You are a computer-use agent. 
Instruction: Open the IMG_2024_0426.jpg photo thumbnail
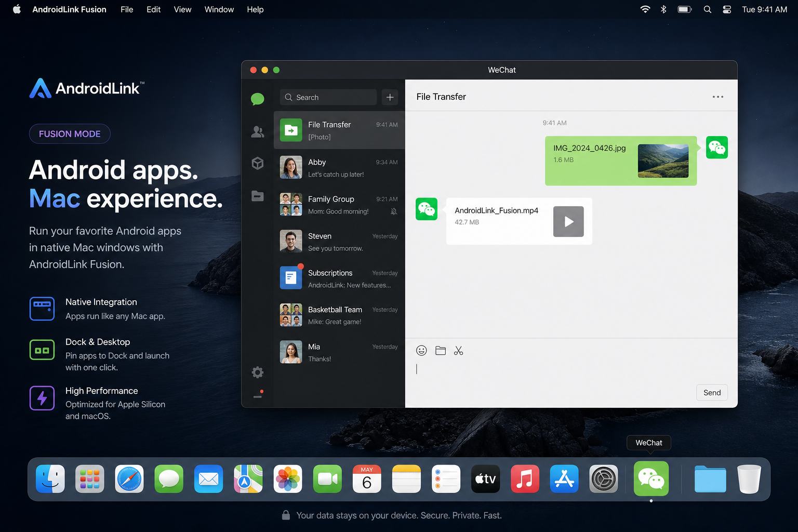click(663, 161)
